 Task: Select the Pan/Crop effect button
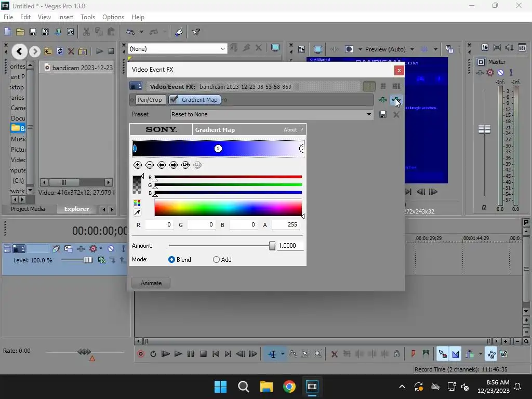point(150,100)
